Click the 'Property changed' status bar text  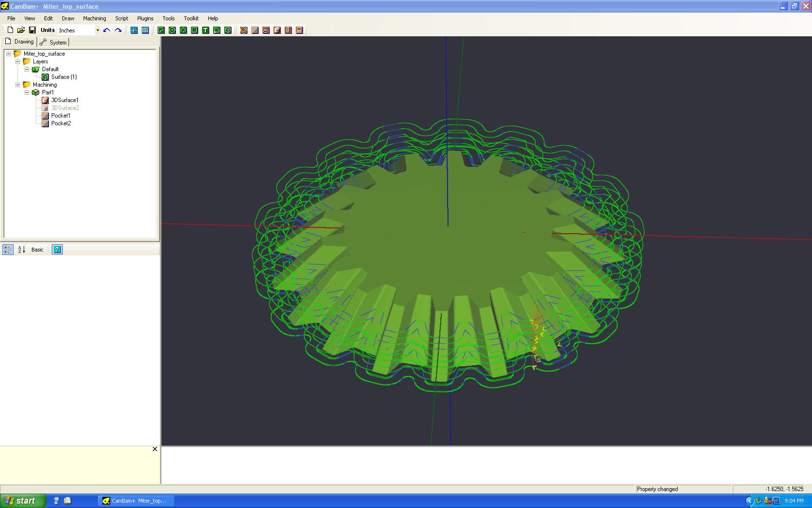[x=657, y=489]
